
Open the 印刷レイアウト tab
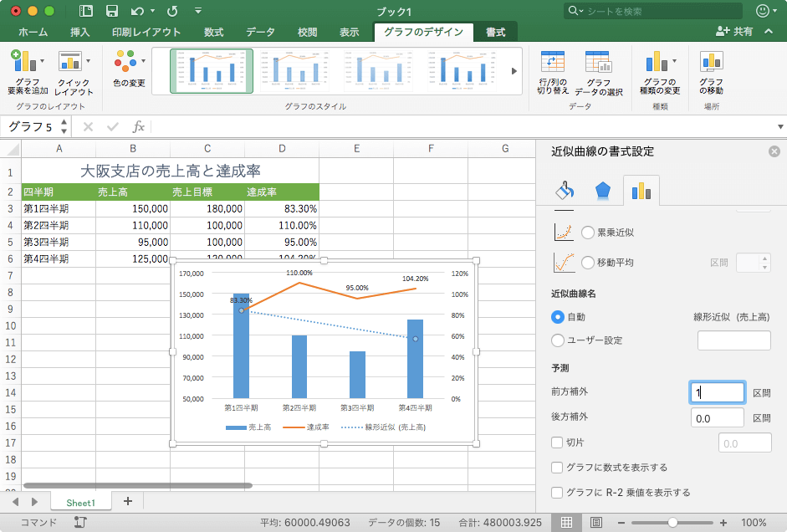click(146, 32)
